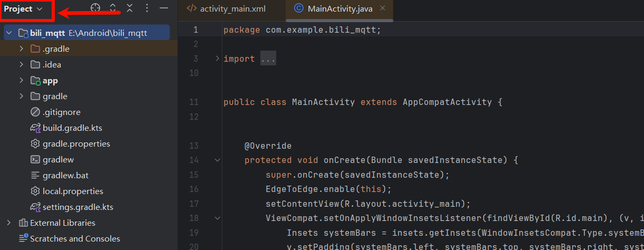The width and height of the screenshot is (644, 250).
Task: Select the settings.gradle.kts file
Action: (x=77, y=207)
